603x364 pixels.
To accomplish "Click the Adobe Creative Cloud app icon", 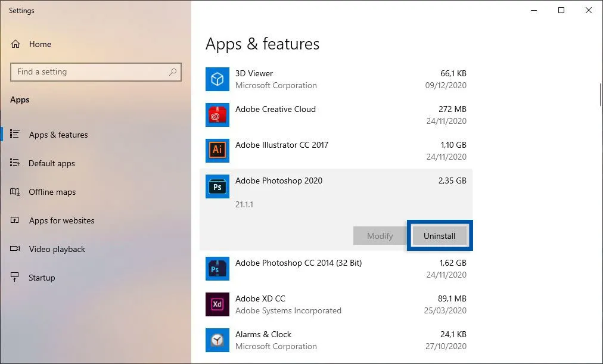I will point(217,115).
